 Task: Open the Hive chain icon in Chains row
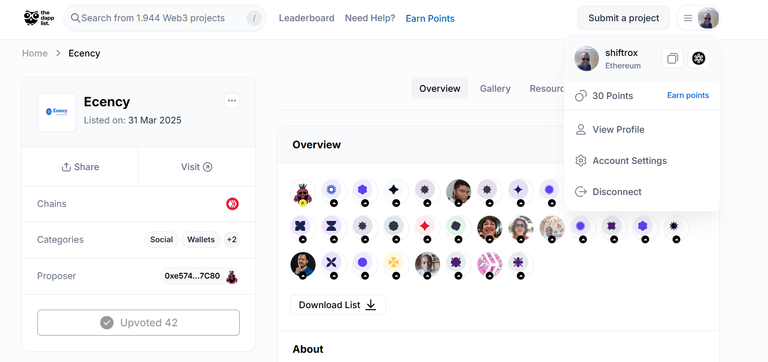[232, 204]
